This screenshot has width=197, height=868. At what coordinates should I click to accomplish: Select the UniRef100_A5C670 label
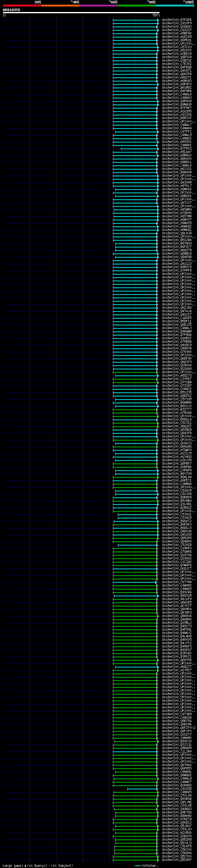click(x=176, y=50)
